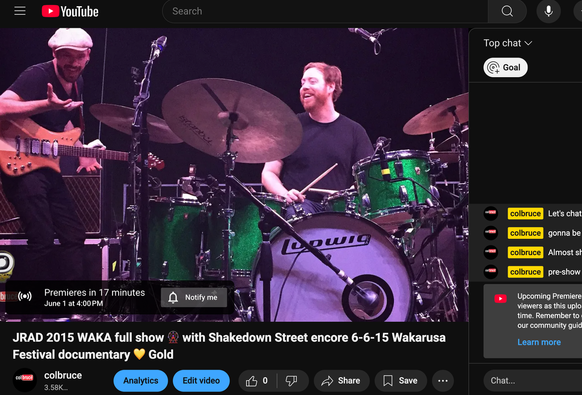Select colbruce badge on "gonna be" message
The height and width of the screenshot is (395, 582).
[x=525, y=233]
